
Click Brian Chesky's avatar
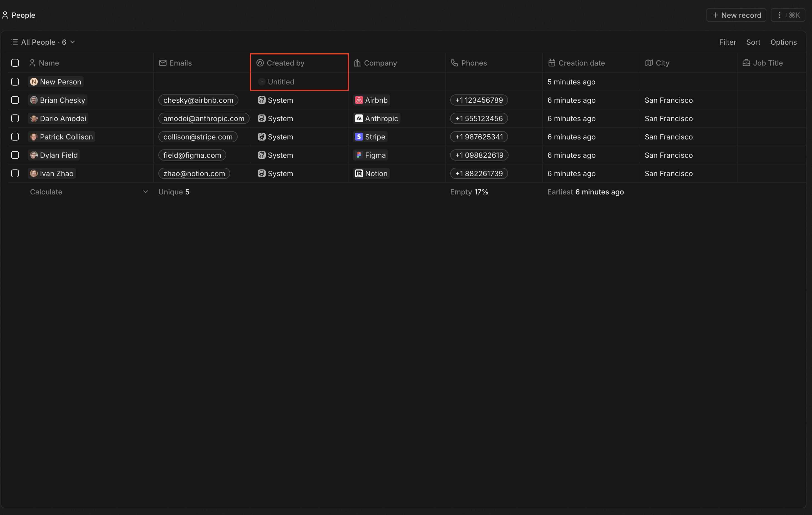[34, 100]
